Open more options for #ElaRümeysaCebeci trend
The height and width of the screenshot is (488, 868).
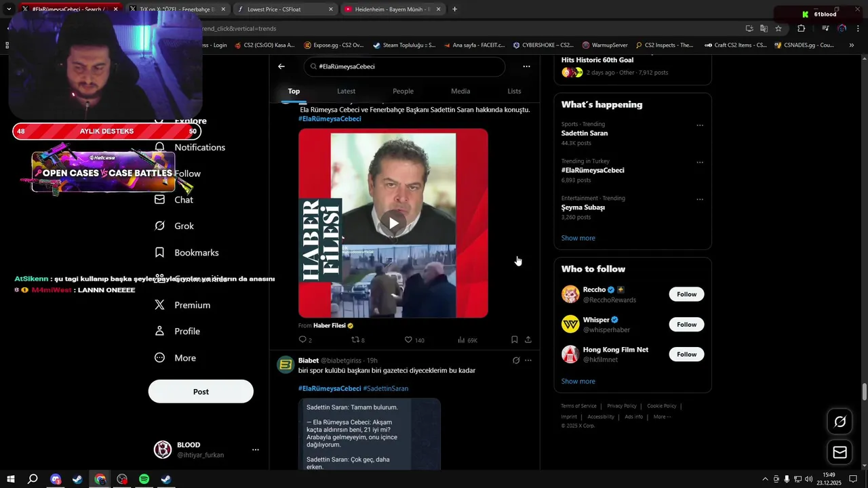700,162
